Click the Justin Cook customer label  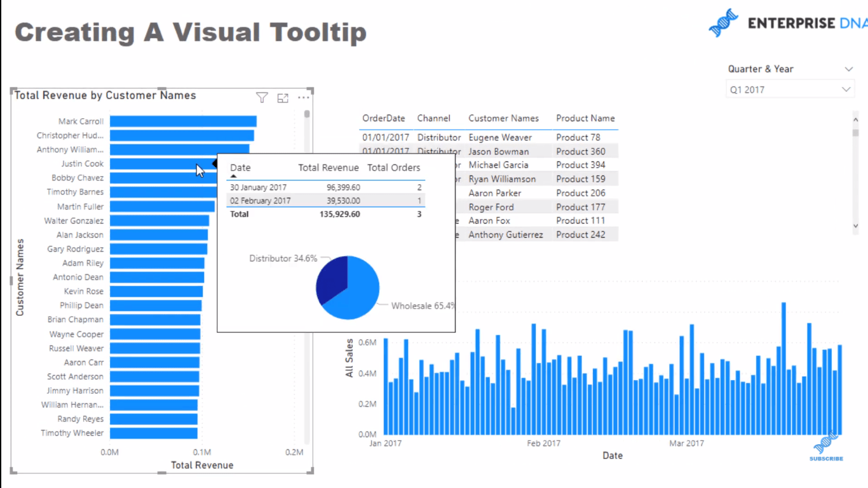[x=83, y=164]
